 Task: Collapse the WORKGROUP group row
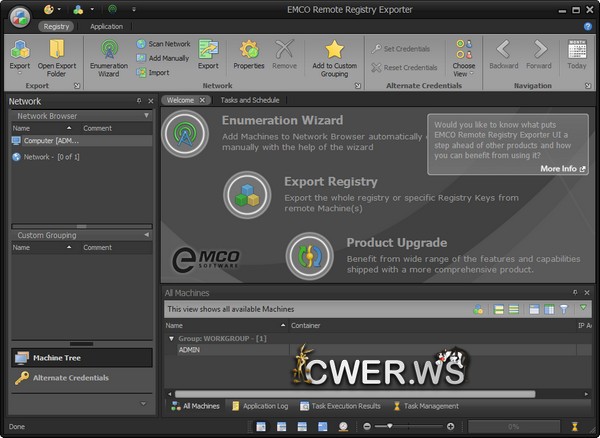pyautogui.click(x=170, y=339)
